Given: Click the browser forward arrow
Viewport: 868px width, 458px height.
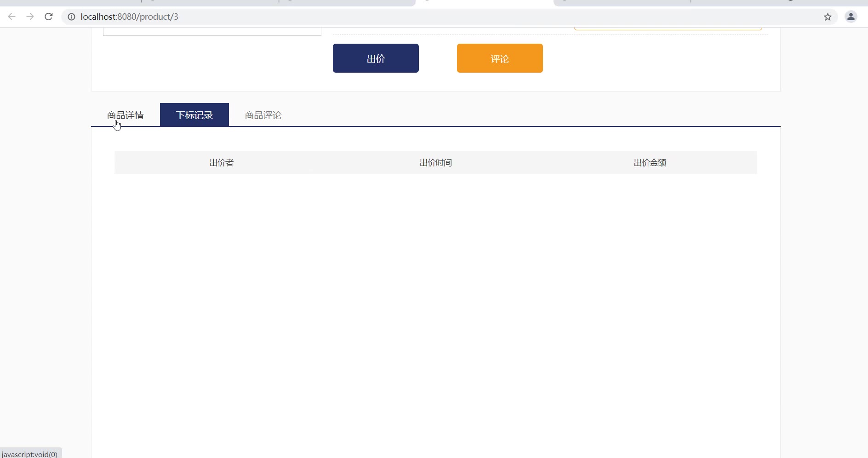Looking at the screenshot, I should [30, 17].
